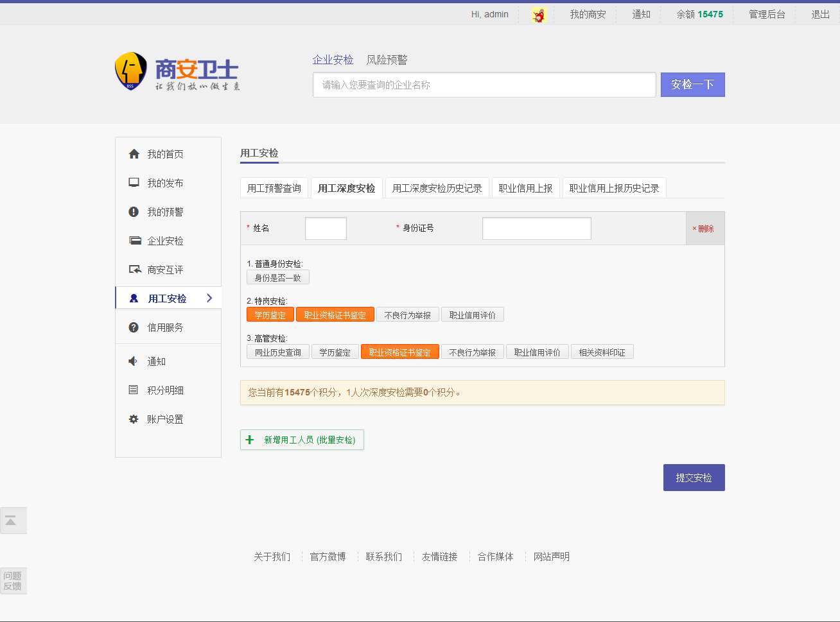Select 企业安检 search tab

click(333, 60)
